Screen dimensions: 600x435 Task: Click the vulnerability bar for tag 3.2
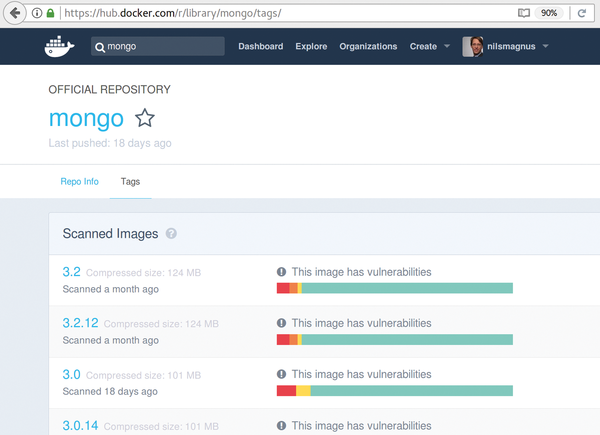point(395,288)
